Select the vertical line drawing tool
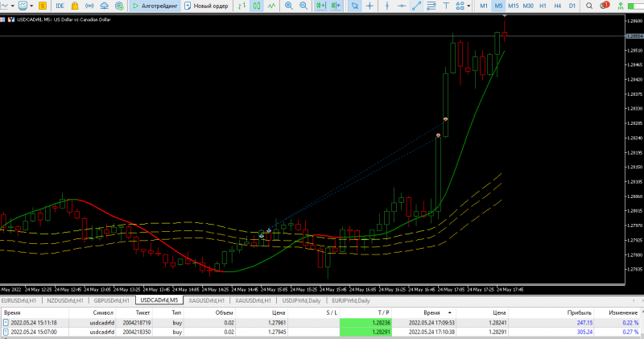The width and height of the screenshot is (644, 339). coord(387,6)
